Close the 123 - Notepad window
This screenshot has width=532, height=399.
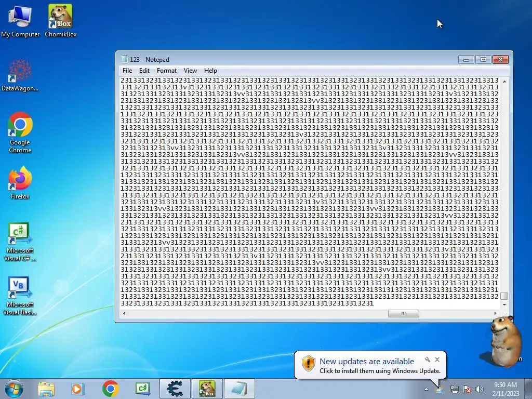(x=500, y=60)
